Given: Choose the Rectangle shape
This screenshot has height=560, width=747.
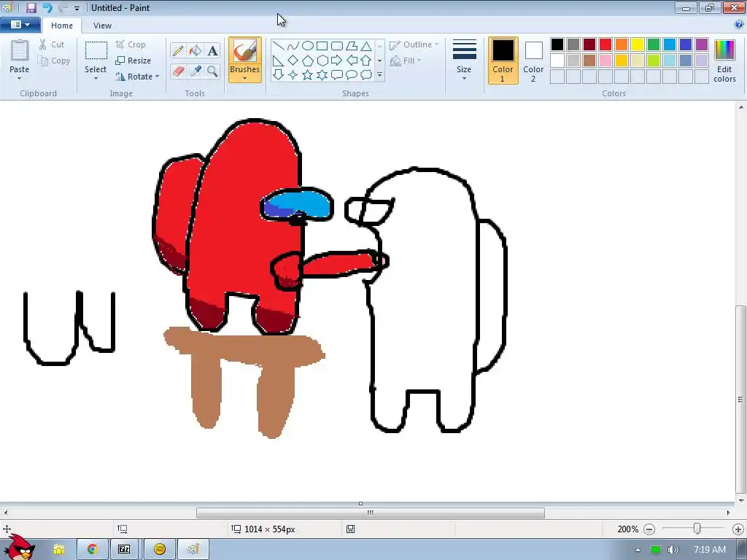Looking at the screenshot, I should (322, 46).
